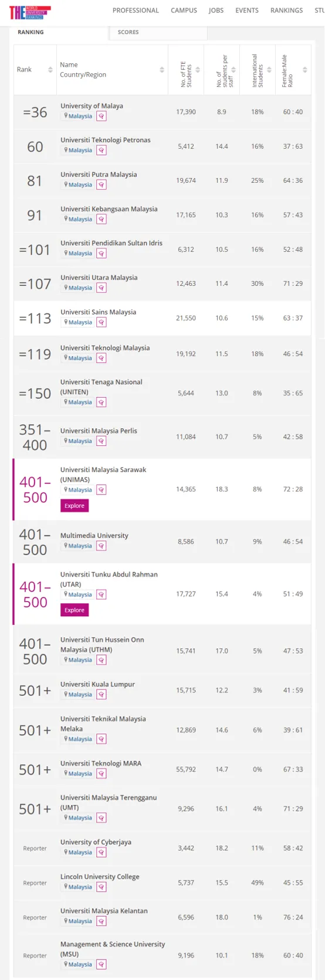325x980 pixels.
Task: Click the shortlist icon under Universiti Kuala Lumpur
Action: pyautogui.click(x=101, y=695)
